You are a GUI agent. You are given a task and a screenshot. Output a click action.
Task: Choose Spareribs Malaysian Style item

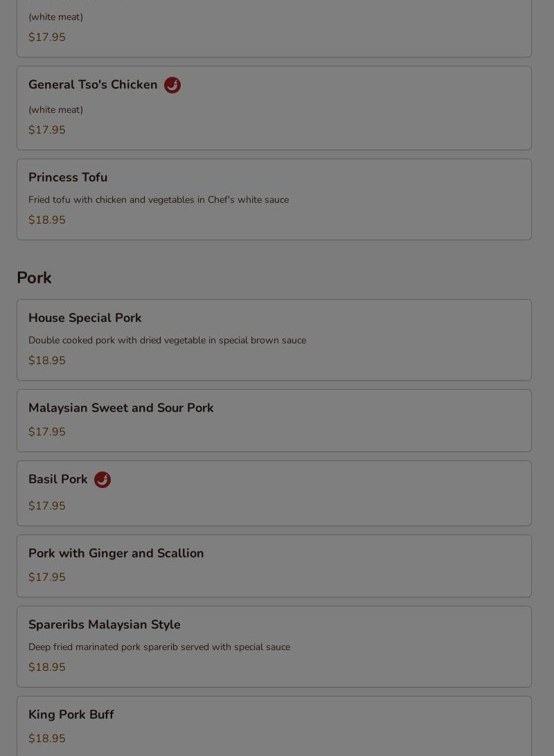click(274, 647)
